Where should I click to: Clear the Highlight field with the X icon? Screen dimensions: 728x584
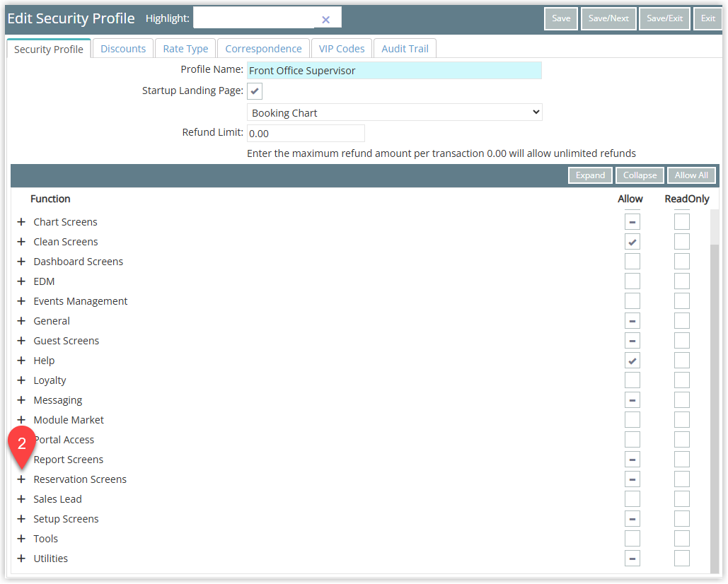(325, 20)
